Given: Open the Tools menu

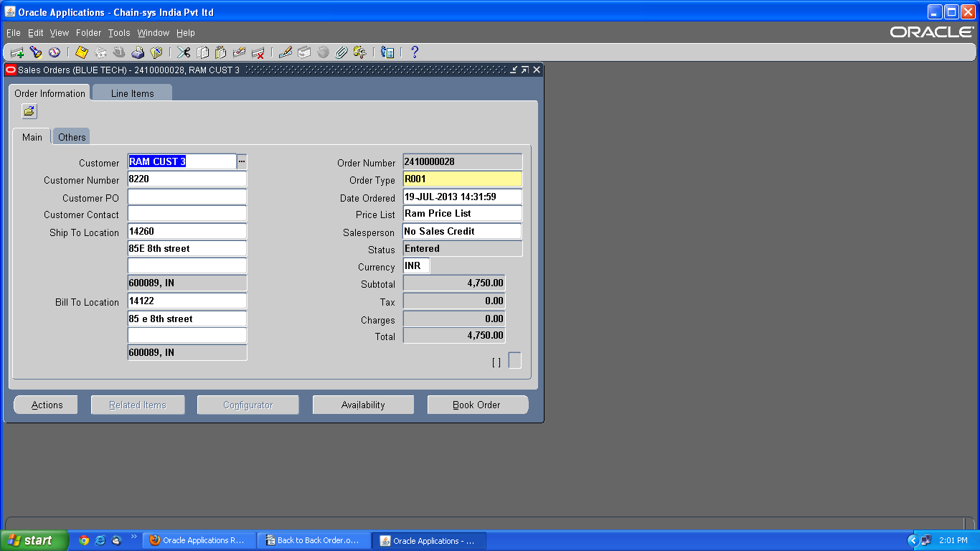Looking at the screenshot, I should point(119,33).
